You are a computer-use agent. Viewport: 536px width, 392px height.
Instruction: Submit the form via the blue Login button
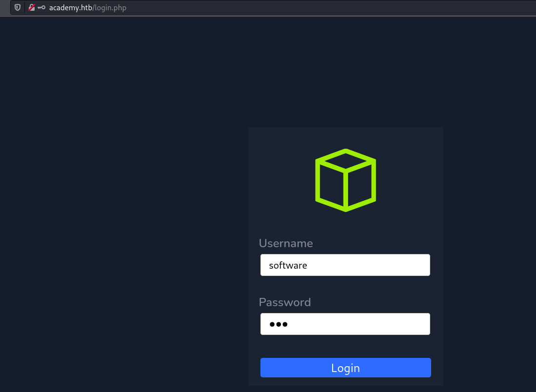345,368
